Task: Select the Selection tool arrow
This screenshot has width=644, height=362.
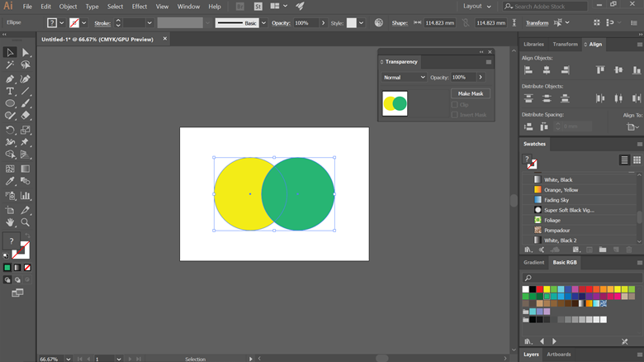Action: click(x=10, y=53)
